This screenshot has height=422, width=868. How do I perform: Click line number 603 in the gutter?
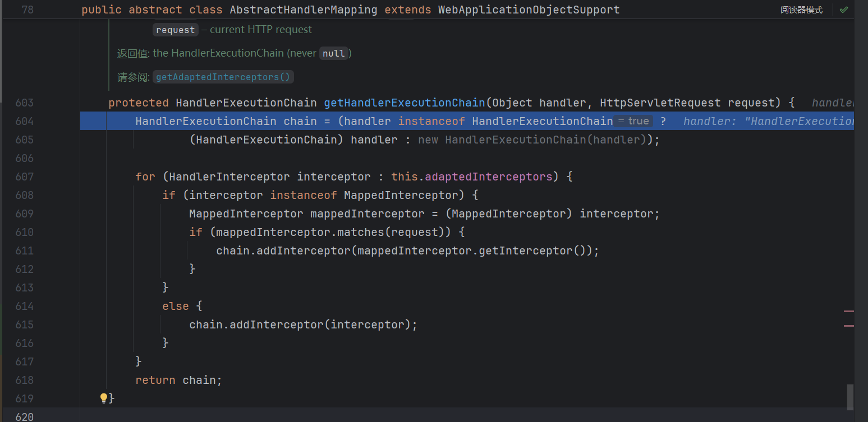pyautogui.click(x=24, y=103)
